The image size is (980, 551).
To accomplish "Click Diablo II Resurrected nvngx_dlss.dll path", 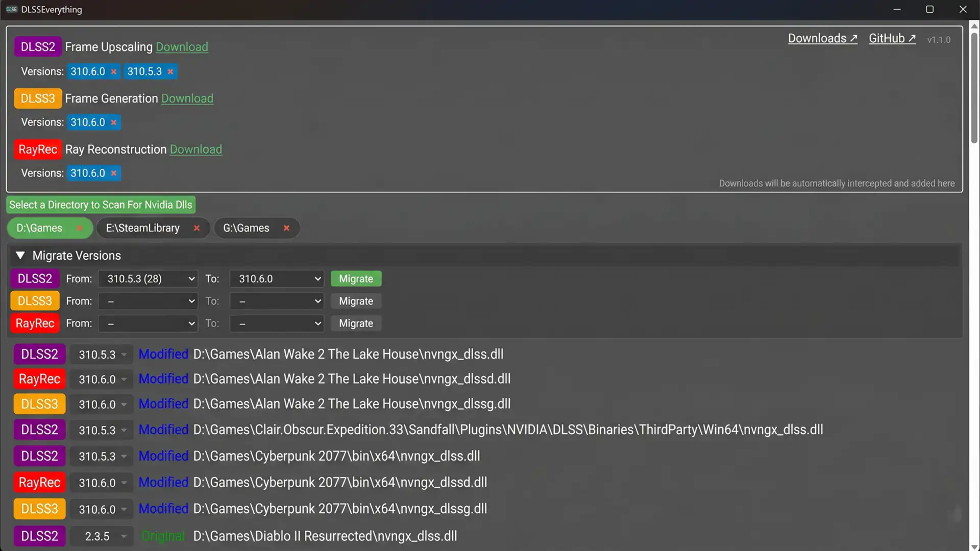I will pyautogui.click(x=325, y=536).
